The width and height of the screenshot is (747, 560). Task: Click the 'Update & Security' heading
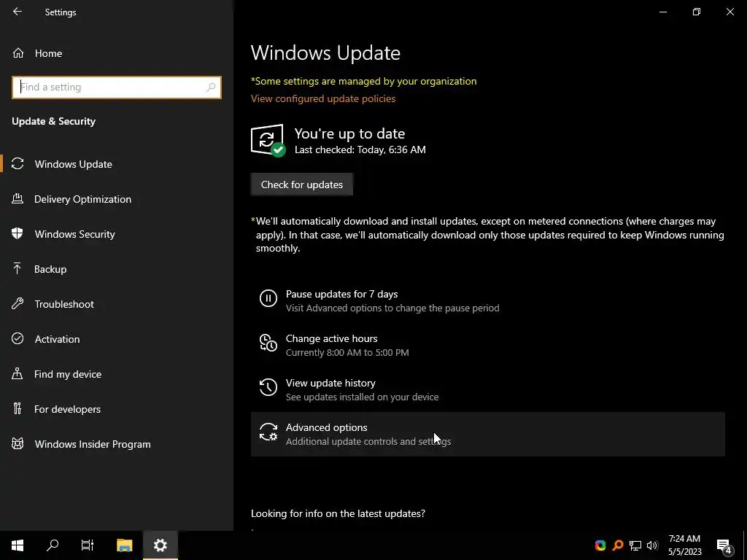(53, 122)
